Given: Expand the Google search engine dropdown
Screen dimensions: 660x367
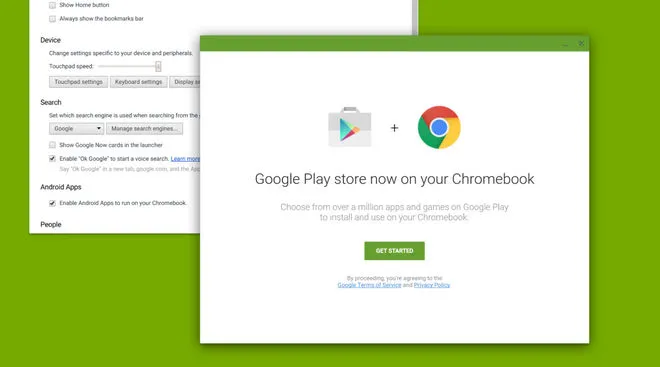Looking at the screenshot, I should pos(76,129).
